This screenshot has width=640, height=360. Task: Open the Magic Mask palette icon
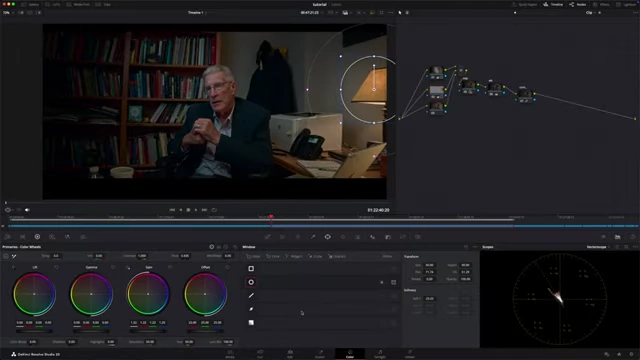[358, 237]
